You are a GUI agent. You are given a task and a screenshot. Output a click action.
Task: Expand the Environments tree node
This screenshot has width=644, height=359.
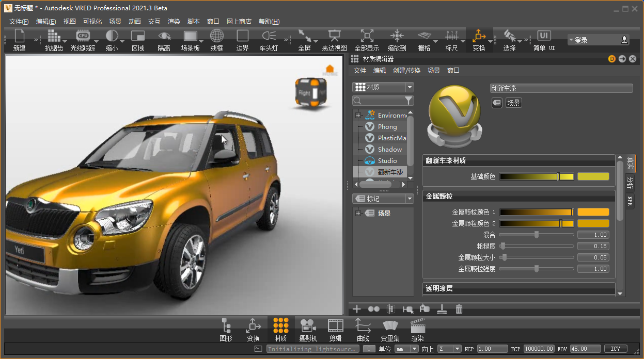pyautogui.click(x=358, y=115)
